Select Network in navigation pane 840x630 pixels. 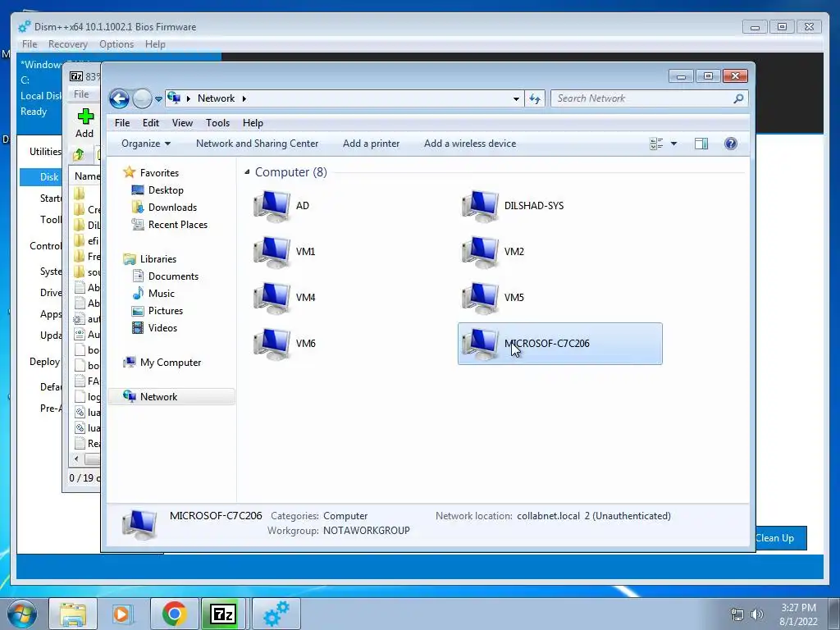[x=171, y=397]
